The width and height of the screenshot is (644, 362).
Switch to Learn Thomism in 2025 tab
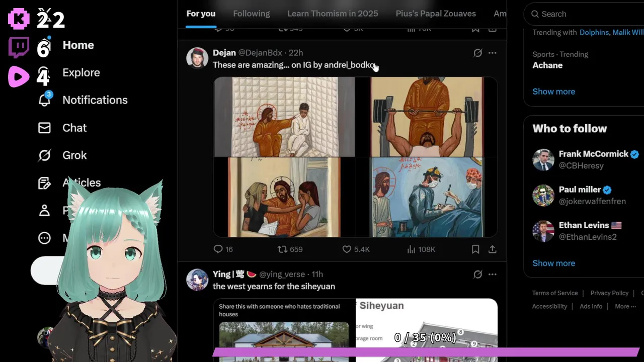pos(333,14)
